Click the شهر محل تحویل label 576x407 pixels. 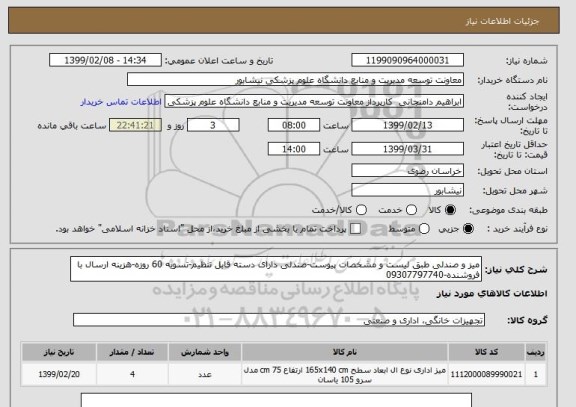515,191
